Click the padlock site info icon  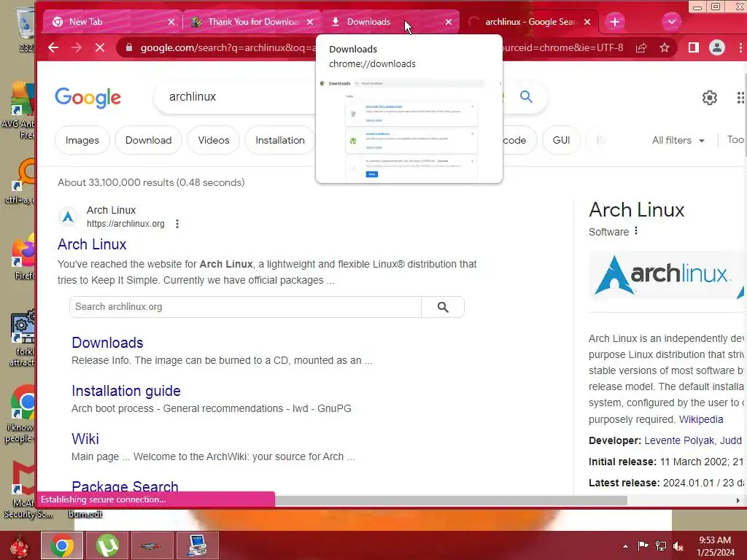[128, 47]
